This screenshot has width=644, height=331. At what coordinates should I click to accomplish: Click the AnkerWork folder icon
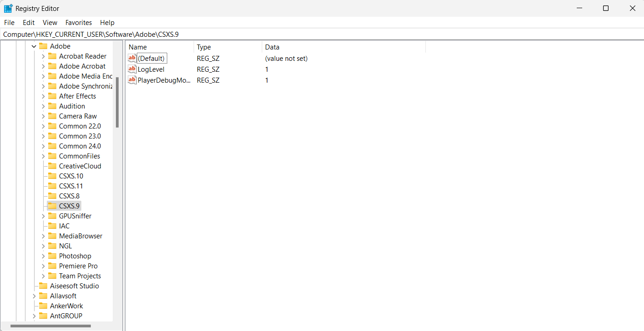pos(43,306)
